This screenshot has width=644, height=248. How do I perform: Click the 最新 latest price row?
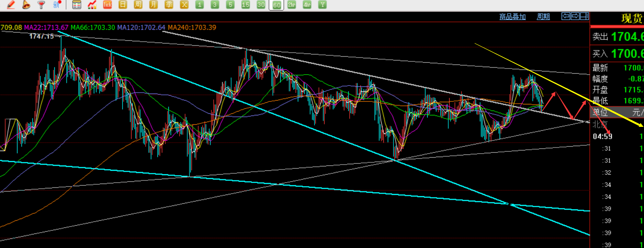(x=618, y=68)
